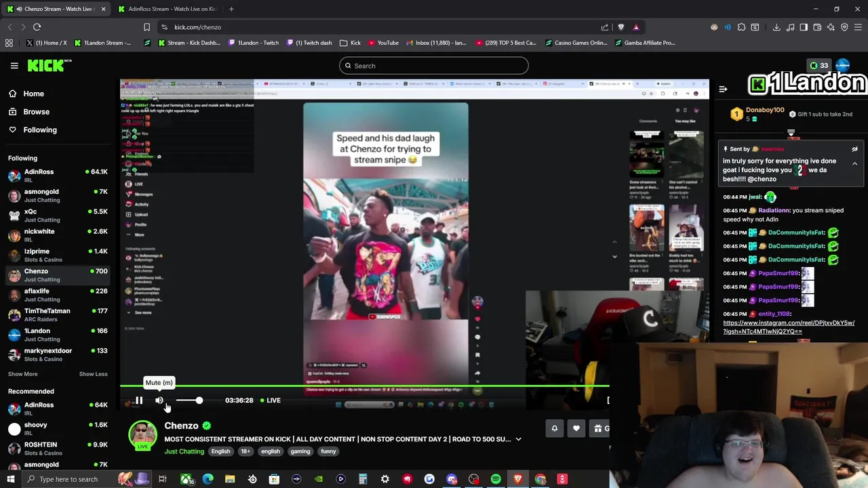
Task: Hide the pinned message with eye-slash icon
Action: [854, 149]
